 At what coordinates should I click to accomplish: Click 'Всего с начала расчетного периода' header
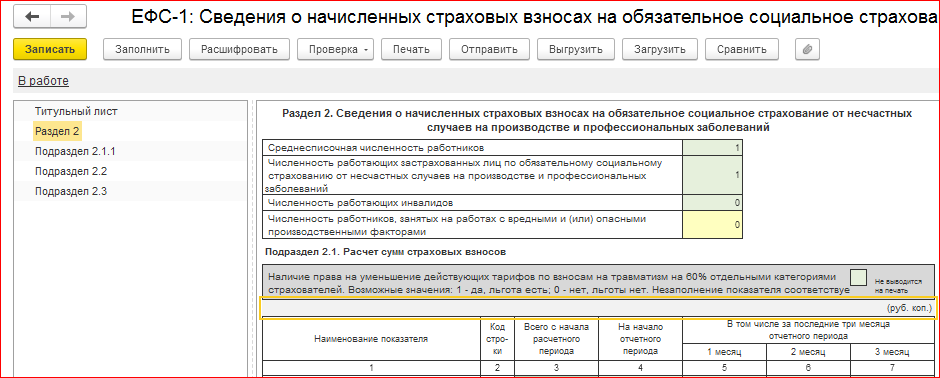pos(556,338)
